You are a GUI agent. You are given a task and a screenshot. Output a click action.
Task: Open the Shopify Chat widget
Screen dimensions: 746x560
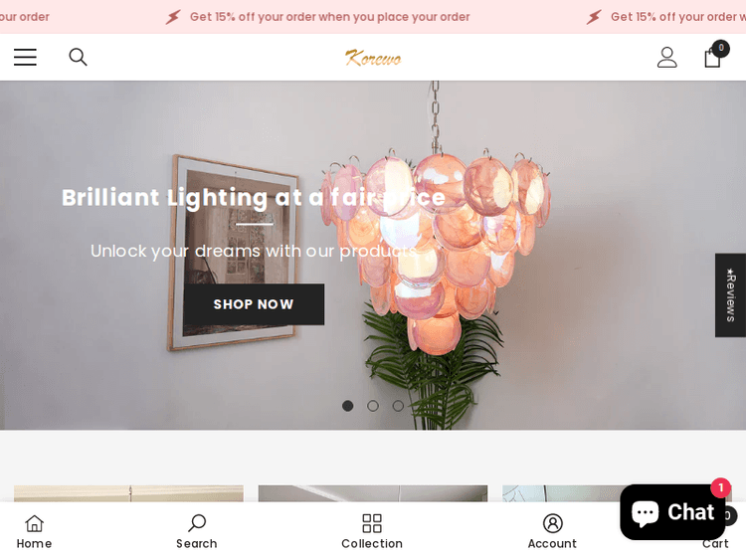672,512
